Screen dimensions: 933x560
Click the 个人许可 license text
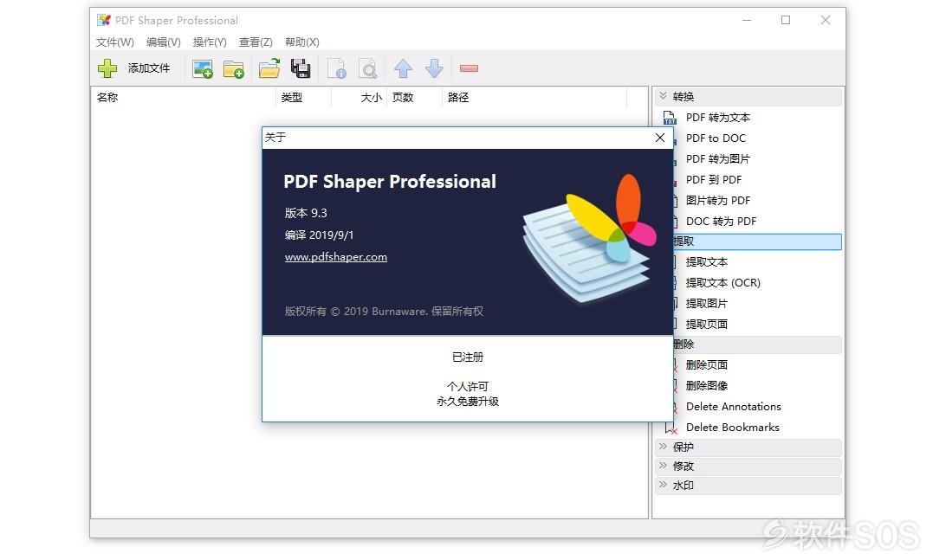click(468, 386)
